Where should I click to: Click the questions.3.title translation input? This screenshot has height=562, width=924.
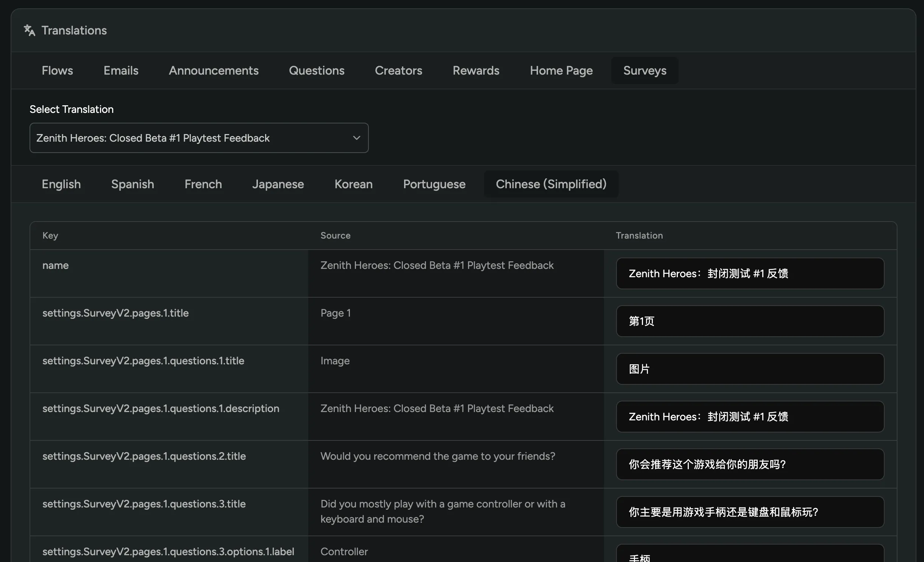(x=750, y=512)
